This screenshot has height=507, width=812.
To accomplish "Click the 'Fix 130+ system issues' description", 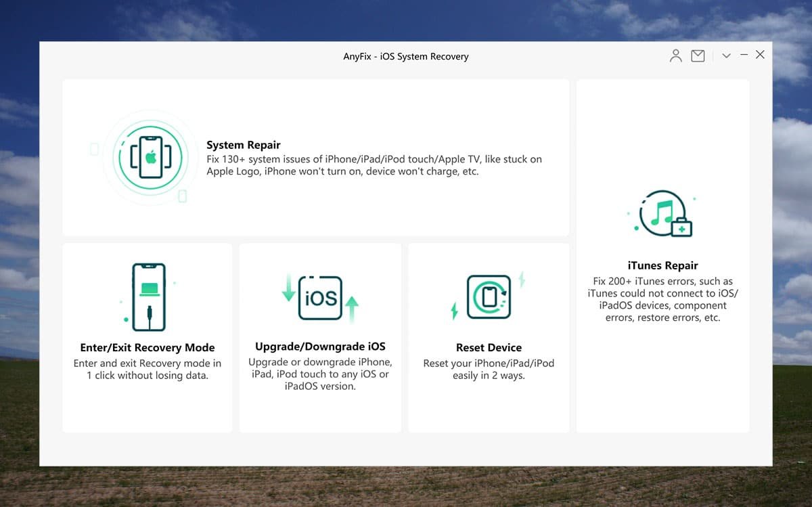I will coord(374,165).
